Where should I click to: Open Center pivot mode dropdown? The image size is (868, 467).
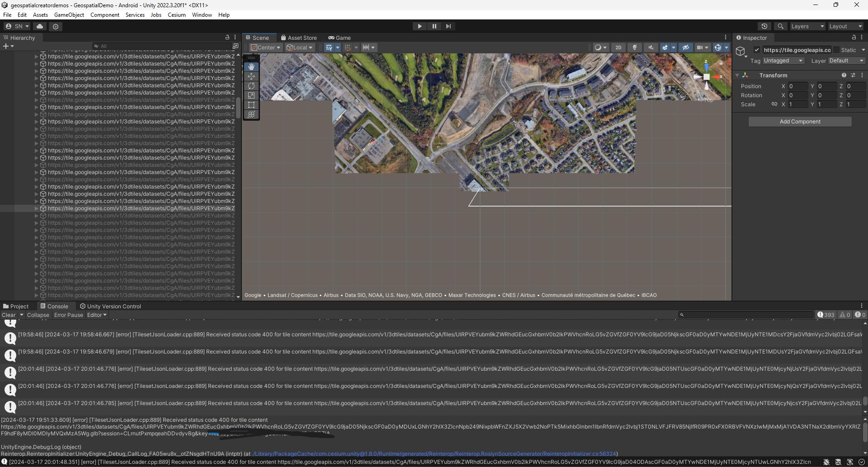pos(266,47)
